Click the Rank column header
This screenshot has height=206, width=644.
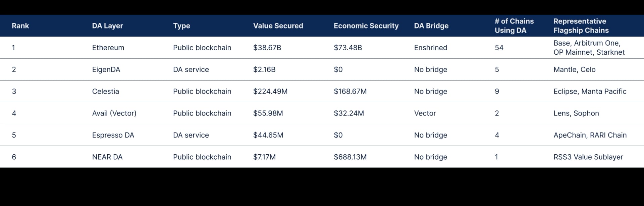tap(20, 26)
